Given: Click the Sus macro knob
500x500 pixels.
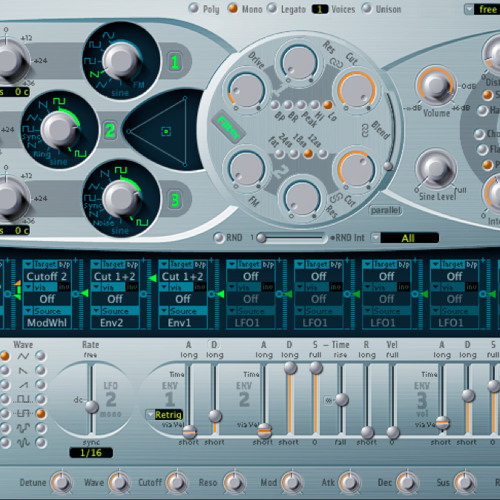Looking at the screenshot, I should pos(465,482).
